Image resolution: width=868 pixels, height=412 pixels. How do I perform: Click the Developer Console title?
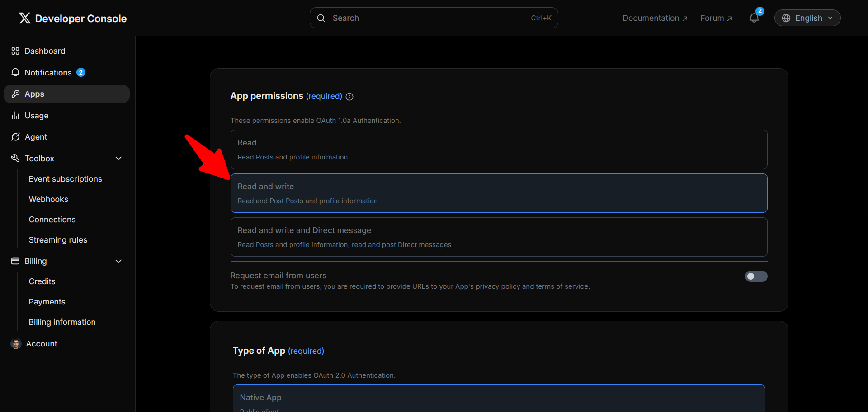point(81,19)
